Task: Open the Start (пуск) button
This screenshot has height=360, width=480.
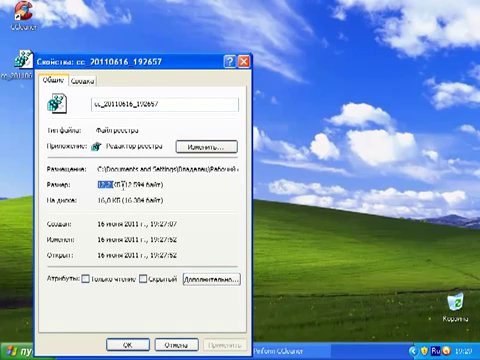Action: tap(17, 351)
